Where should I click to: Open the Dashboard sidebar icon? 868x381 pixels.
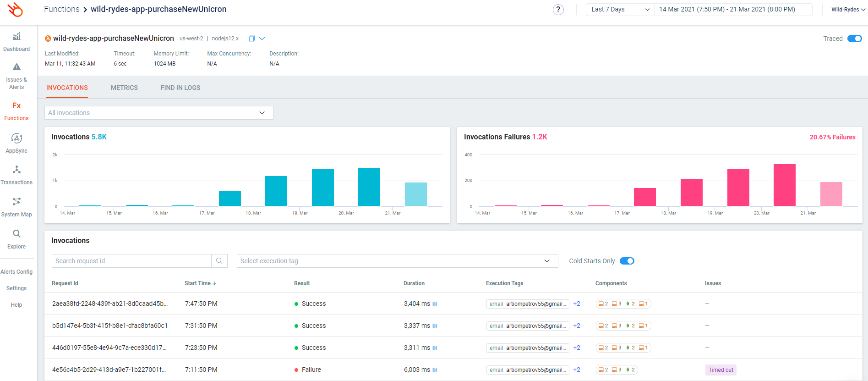pyautogui.click(x=16, y=37)
